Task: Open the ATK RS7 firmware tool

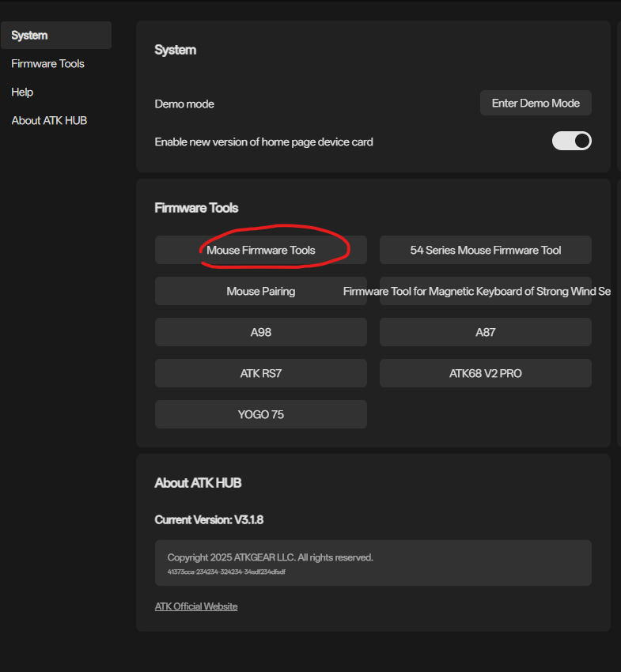Action: [261, 373]
